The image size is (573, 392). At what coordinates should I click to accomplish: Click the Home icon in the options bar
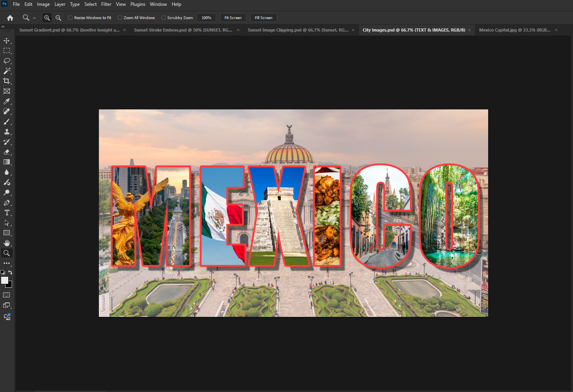click(x=10, y=18)
